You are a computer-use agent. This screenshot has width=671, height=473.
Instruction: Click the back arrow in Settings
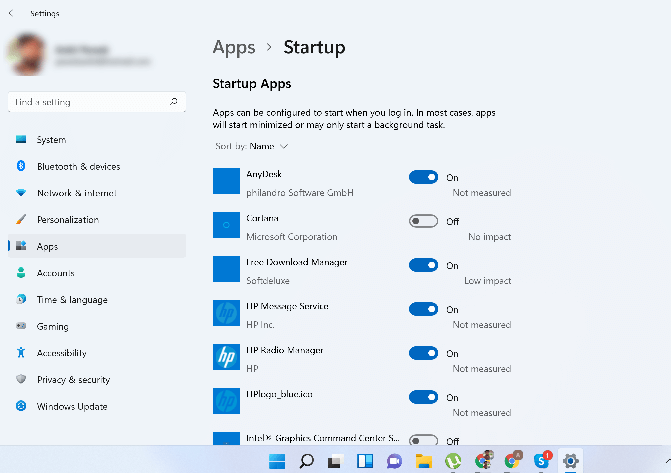tap(11, 13)
